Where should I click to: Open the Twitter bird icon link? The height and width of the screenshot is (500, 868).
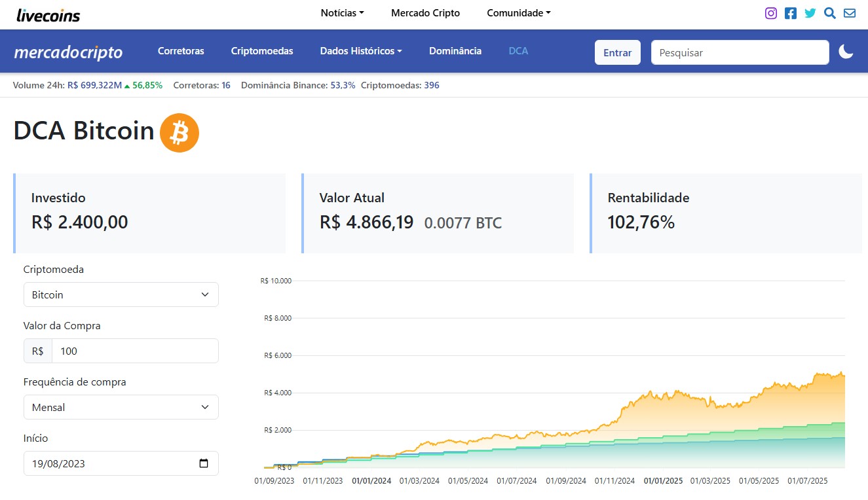(810, 13)
